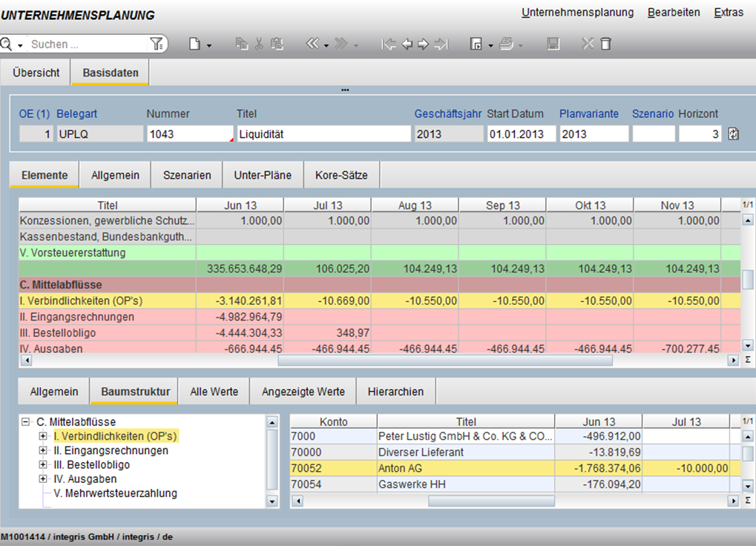Click the search filter funnel icon
The height and width of the screenshot is (546, 756).
pyautogui.click(x=156, y=45)
